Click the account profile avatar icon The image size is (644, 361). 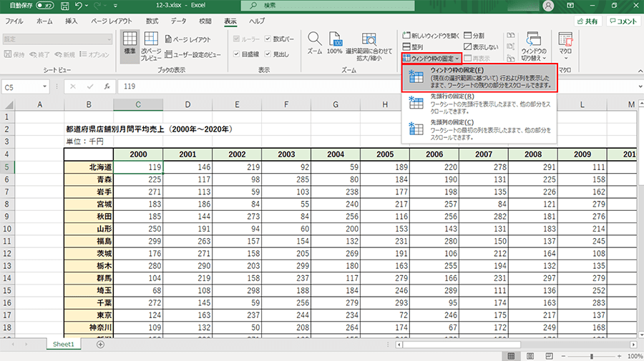pos(548,6)
